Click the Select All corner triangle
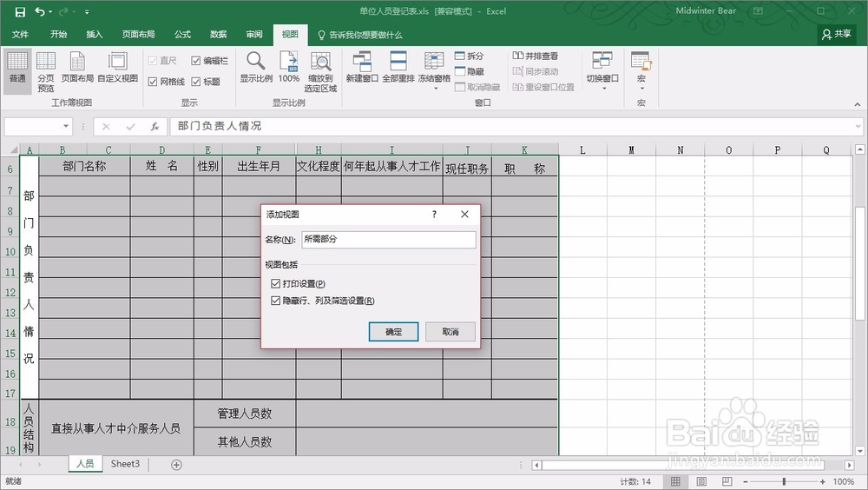The width and height of the screenshot is (868, 490). click(13, 149)
